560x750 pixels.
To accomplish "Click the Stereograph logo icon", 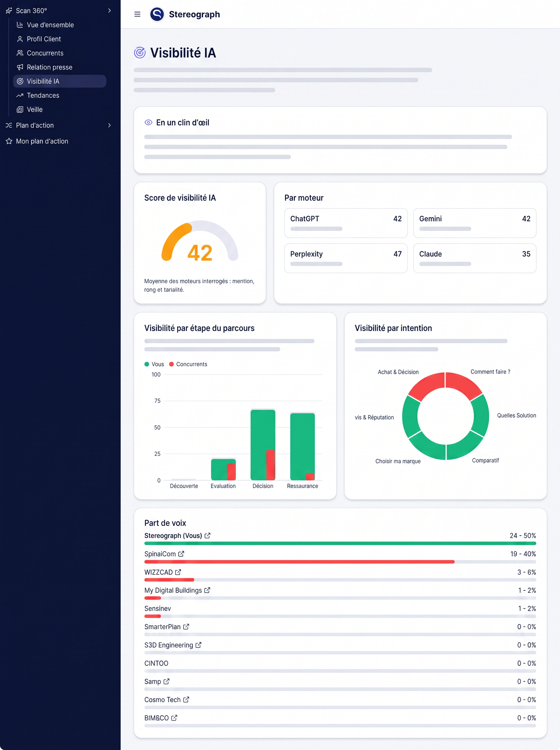I will coord(157,14).
